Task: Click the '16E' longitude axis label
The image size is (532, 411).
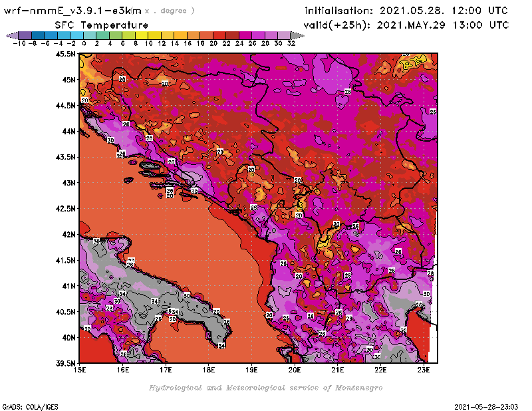Action: tap(123, 370)
